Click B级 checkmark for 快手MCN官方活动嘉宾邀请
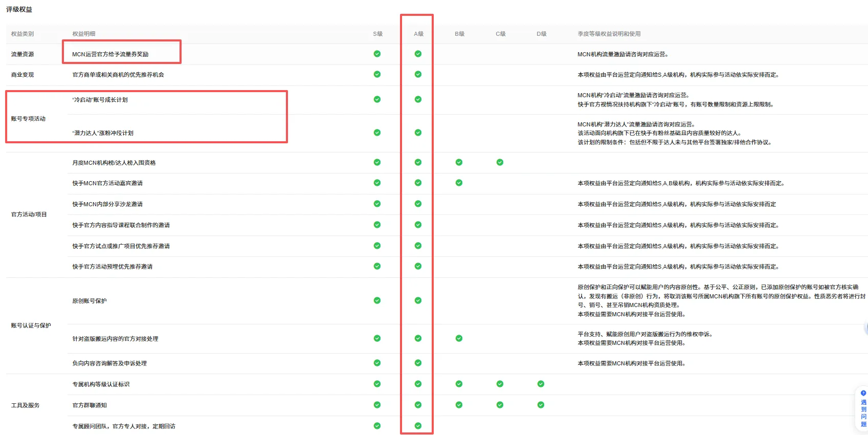 [459, 183]
